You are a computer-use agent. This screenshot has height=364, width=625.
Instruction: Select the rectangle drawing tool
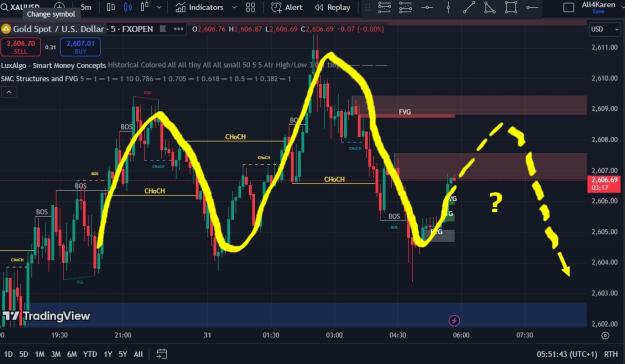pos(511,7)
